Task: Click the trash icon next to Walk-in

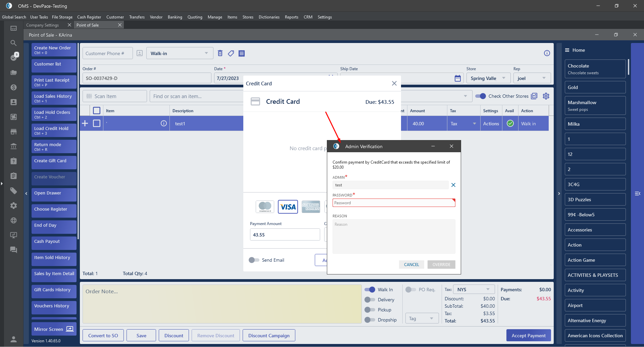Action: (x=220, y=53)
